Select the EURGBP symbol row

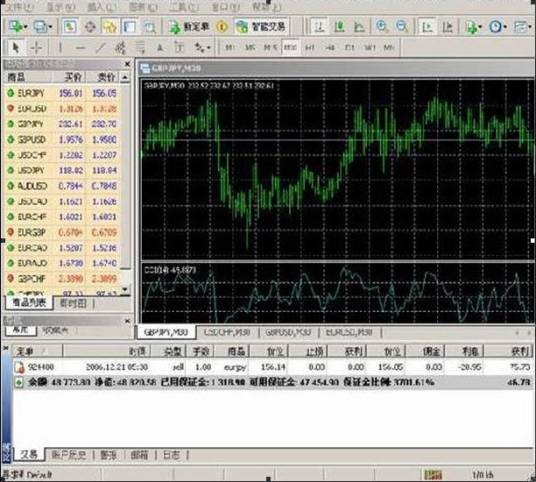(63, 232)
